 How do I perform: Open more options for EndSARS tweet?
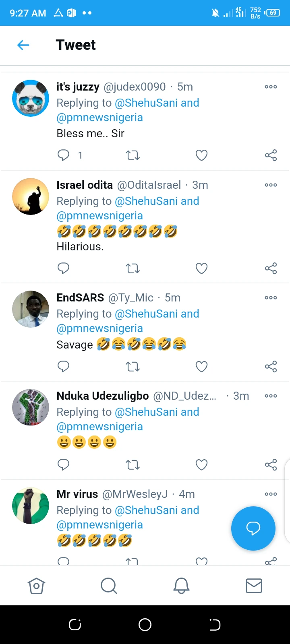point(271,298)
